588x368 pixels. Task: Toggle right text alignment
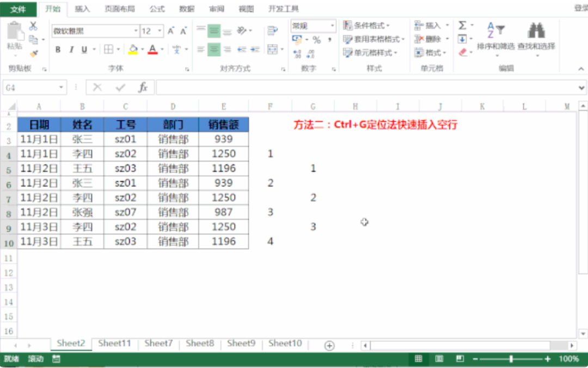tap(227, 49)
